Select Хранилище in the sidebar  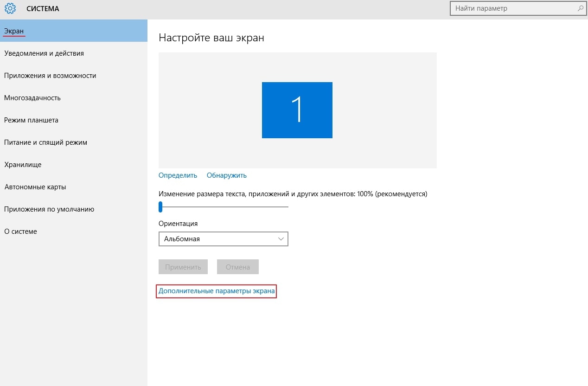click(23, 165)
